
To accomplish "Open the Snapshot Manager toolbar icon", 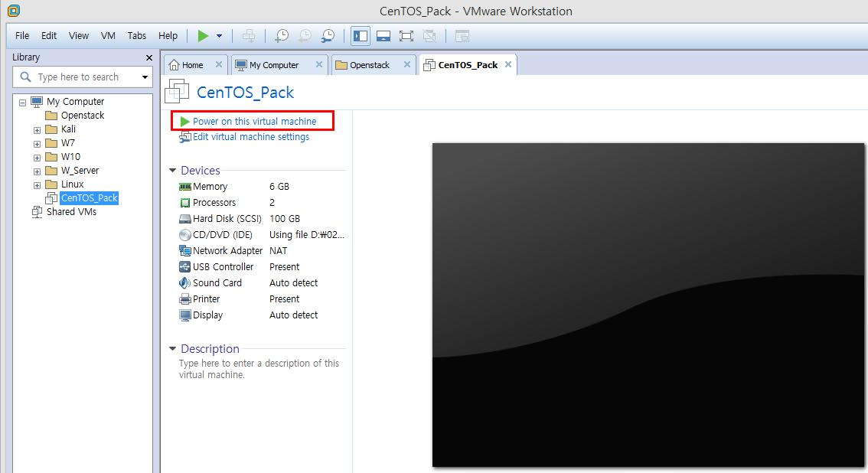I will coord(328,36).
